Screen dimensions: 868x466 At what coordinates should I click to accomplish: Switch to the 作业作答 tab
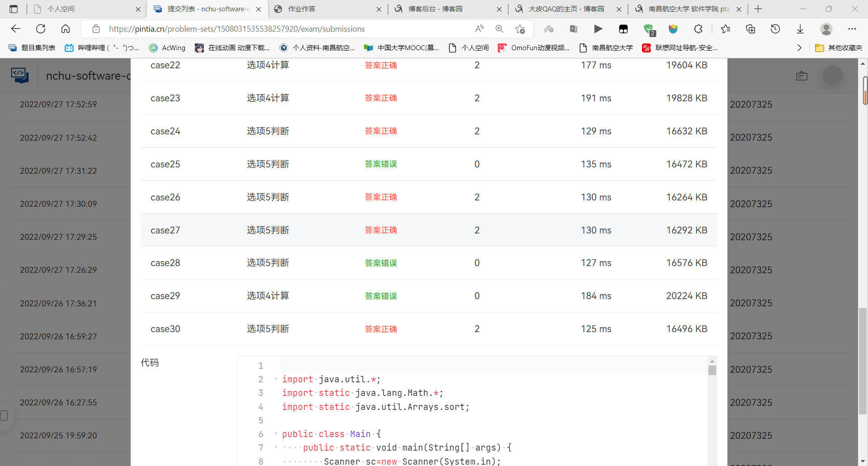tap(327, 9)
